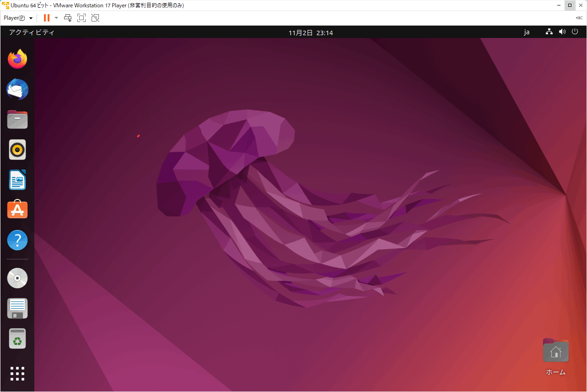Click Send Ctrl+Alt+Del toolbar icon
The height and width of the screenshot is (392, 587).
tap(68, 18)
